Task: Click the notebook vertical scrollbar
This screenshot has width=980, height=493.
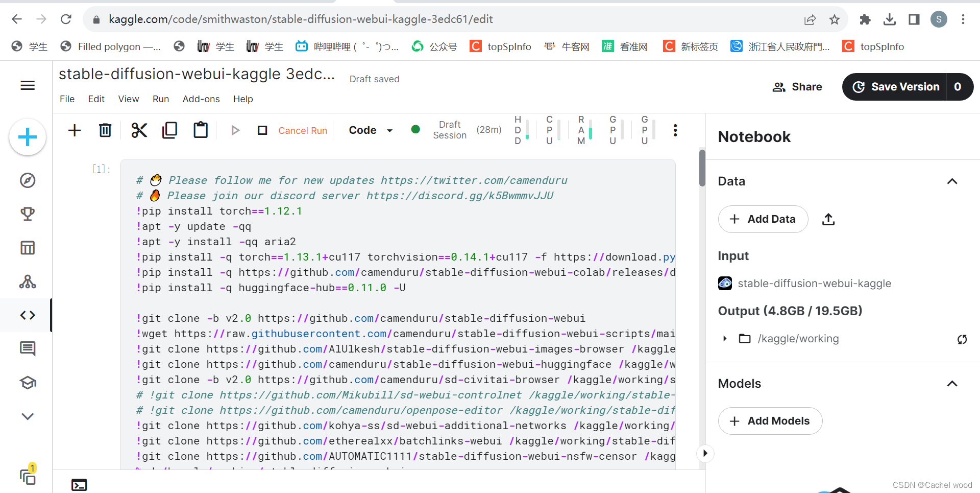Action: point(702,169)
